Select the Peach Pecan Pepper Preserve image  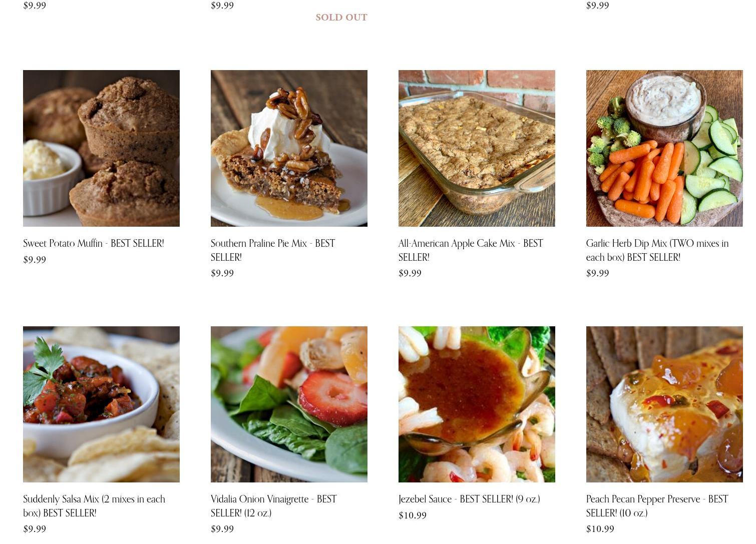coord(664,404)
